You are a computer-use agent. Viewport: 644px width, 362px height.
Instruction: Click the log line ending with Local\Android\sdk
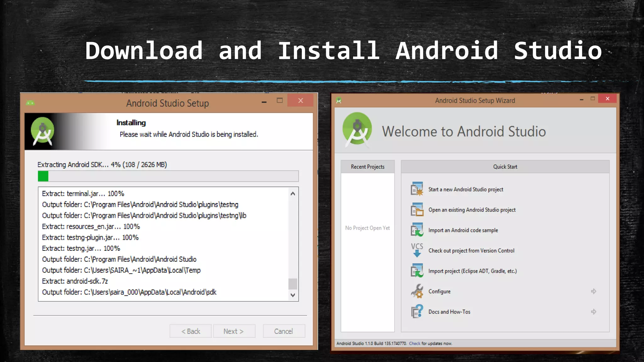pos(129,292)
